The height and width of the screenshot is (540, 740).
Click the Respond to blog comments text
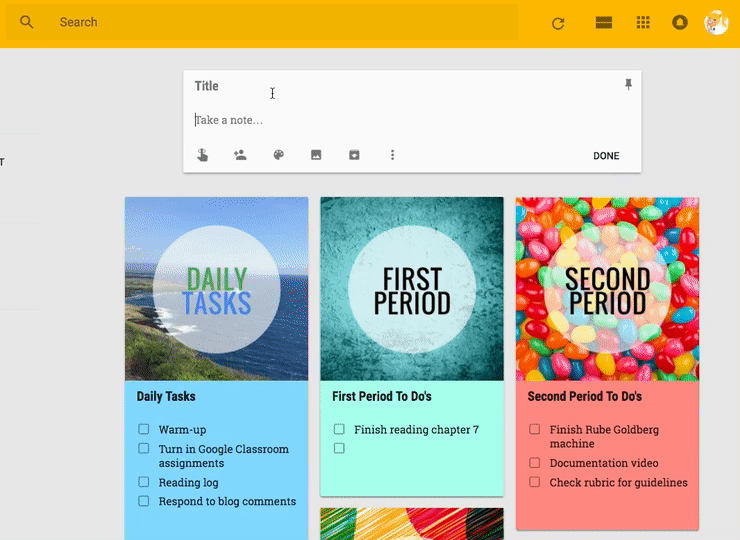tap(227, 502)
